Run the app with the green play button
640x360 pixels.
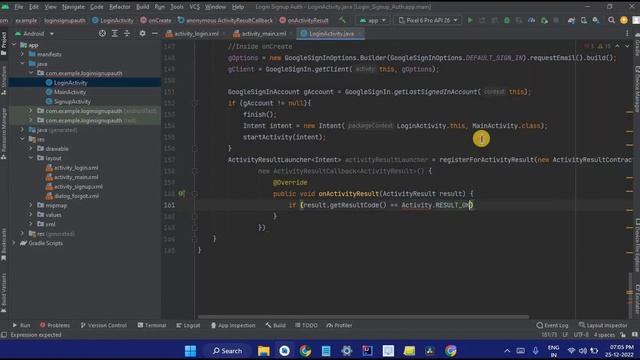(x=470, y=20)
